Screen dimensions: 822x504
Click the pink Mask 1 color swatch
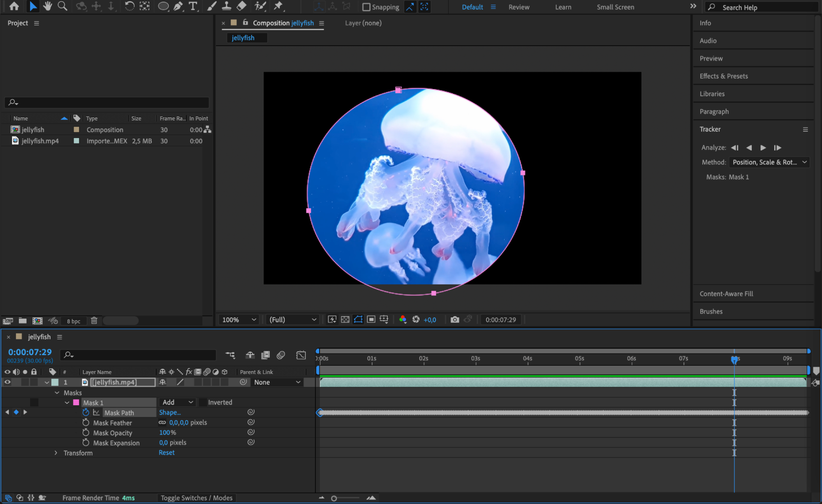coord(76,402)
